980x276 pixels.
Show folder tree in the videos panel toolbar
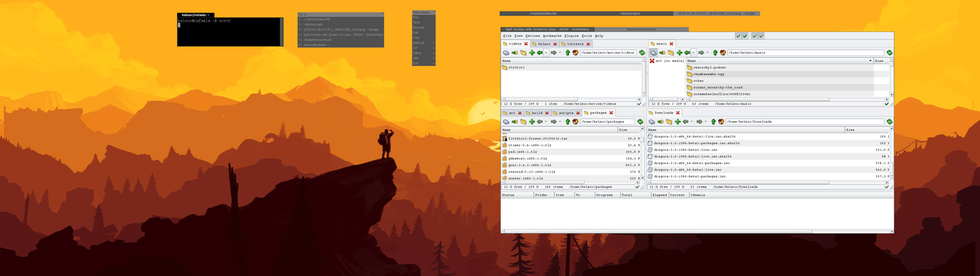(524, 53)
